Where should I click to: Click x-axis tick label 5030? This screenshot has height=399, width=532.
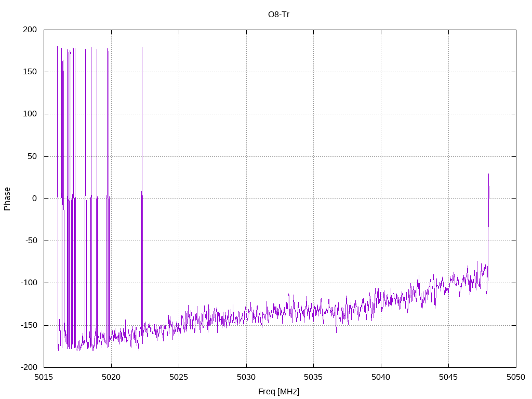(x=246, y=377)
